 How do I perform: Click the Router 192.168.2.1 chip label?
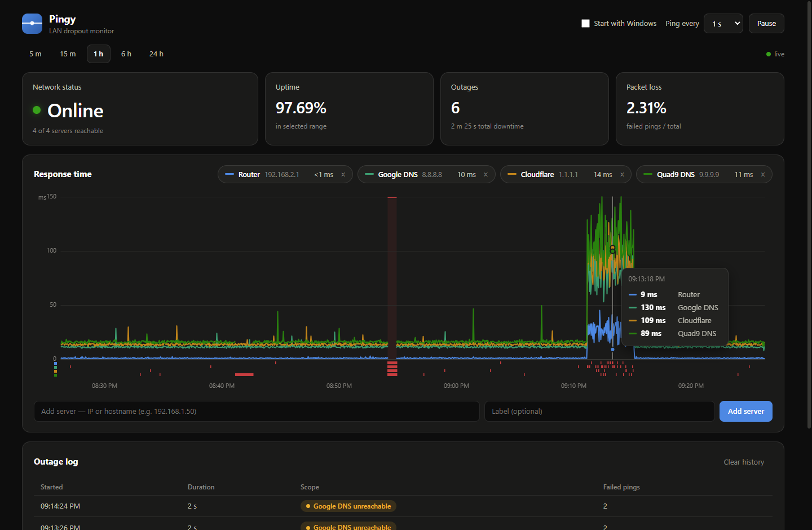[268, 175]
